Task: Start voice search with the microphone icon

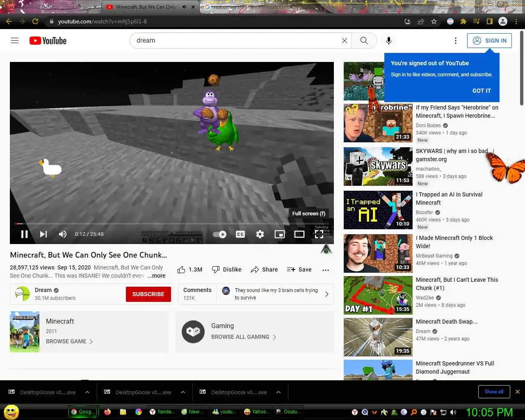Action: coord(389,41)
